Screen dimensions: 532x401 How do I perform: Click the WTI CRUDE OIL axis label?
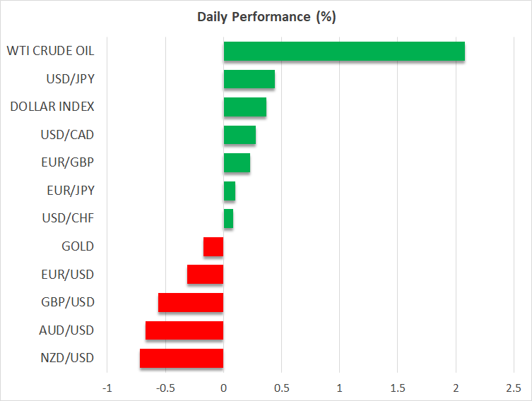coord(50,51)
